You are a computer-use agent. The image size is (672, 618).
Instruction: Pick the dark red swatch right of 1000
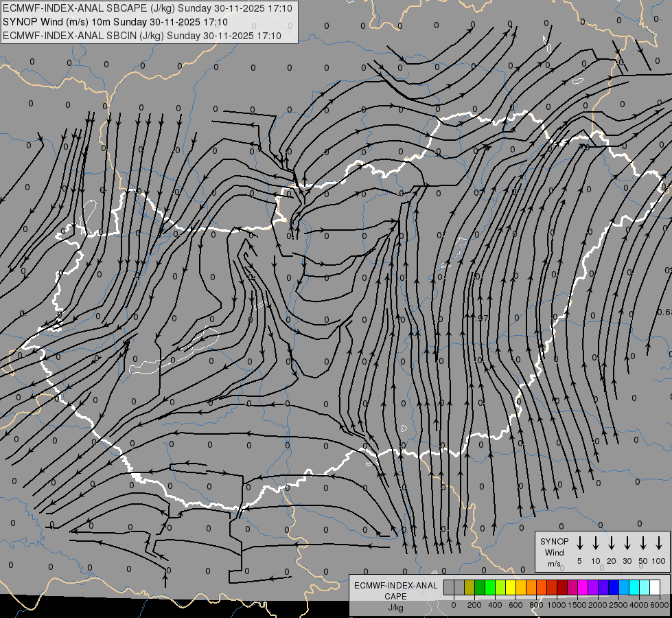[562, 587]
